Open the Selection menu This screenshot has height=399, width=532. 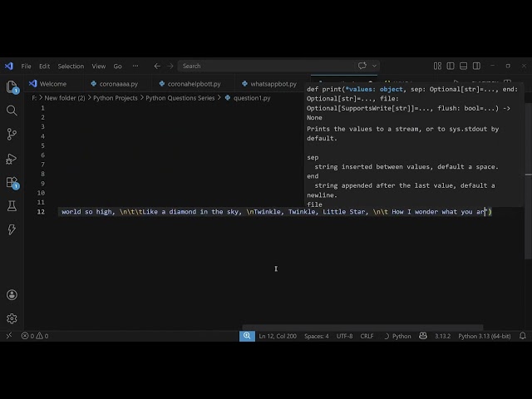tap(71, 66)
